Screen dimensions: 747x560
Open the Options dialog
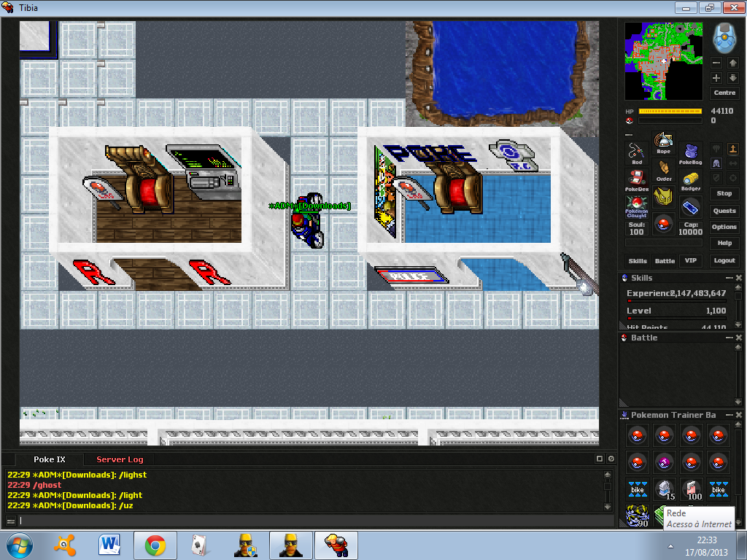724,227
